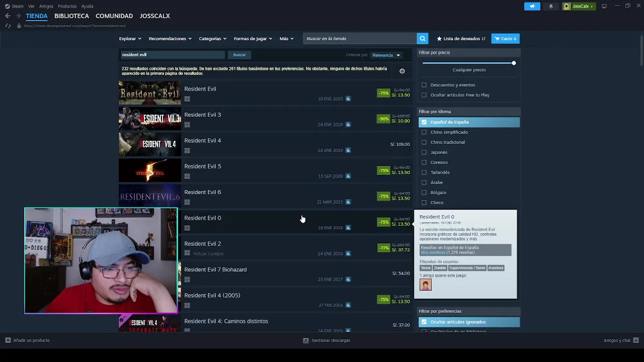644x362 pixels.
Task: Click Windows icon under Resident Evil 0
Action: [187, 228]
